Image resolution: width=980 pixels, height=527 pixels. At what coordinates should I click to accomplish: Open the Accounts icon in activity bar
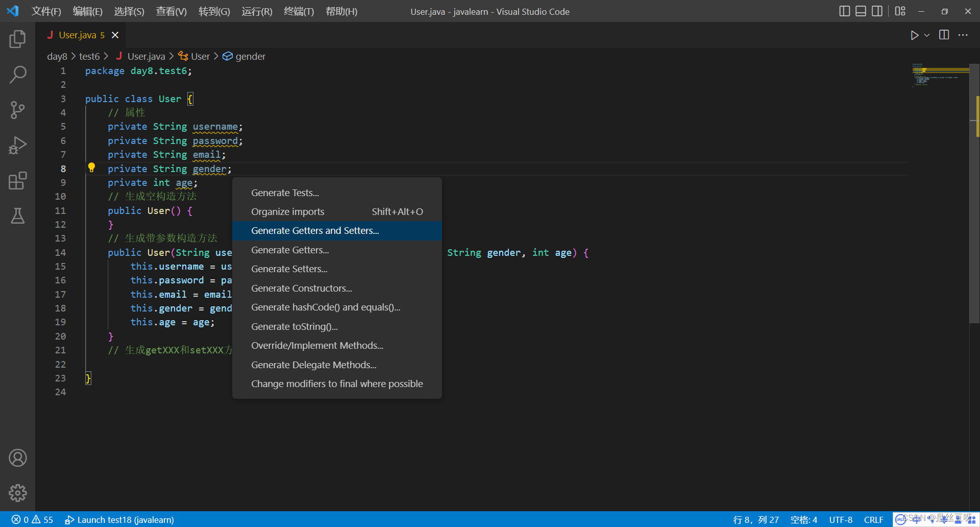coord(17,458)
